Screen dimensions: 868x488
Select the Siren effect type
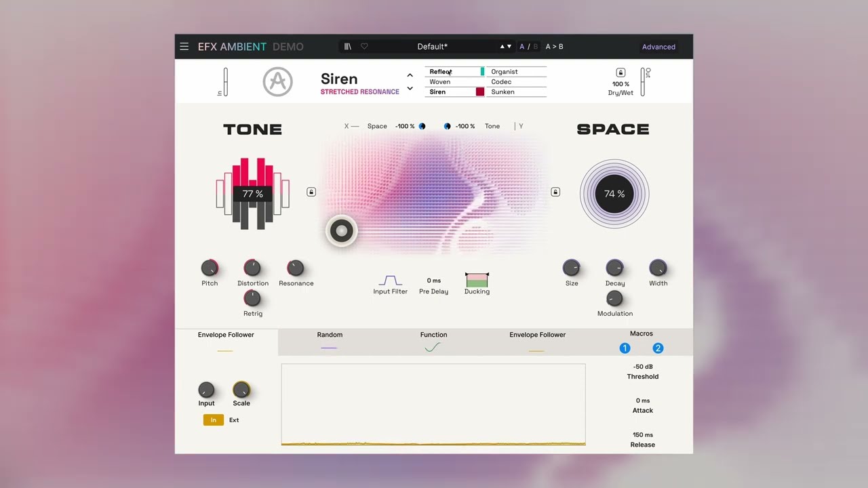click(x=455, y=91)
